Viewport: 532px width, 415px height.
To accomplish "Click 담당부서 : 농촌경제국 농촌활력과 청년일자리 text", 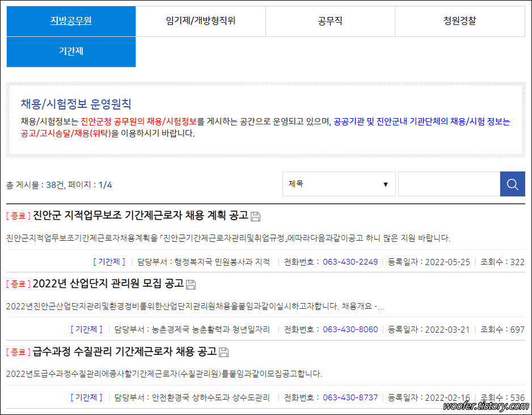I will click(192, 329).
